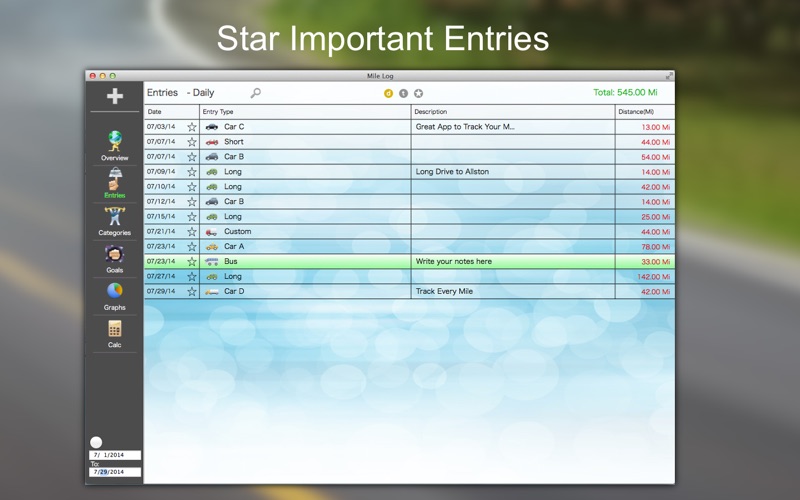This screenshot has width=800, height=500.
Task: Click the Total: 545.00 Mi label
Action: pos(625,92)
